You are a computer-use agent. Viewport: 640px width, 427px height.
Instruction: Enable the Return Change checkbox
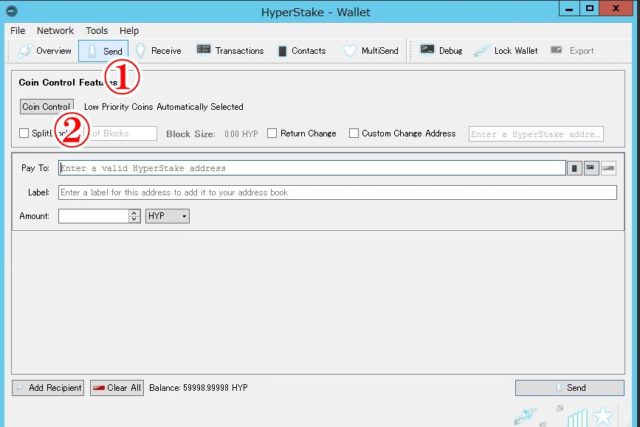(x=272, y=133)
